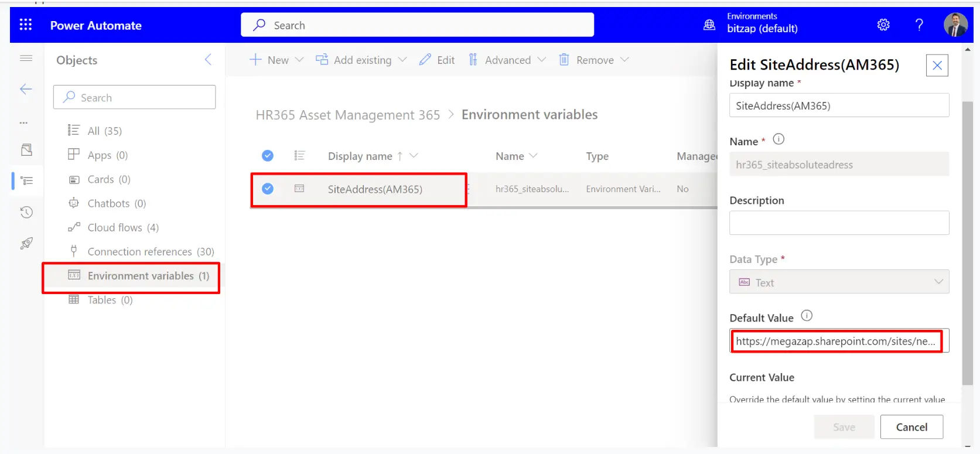
Task: Open the settings gear icon
Action: click(x=883, y=25)
